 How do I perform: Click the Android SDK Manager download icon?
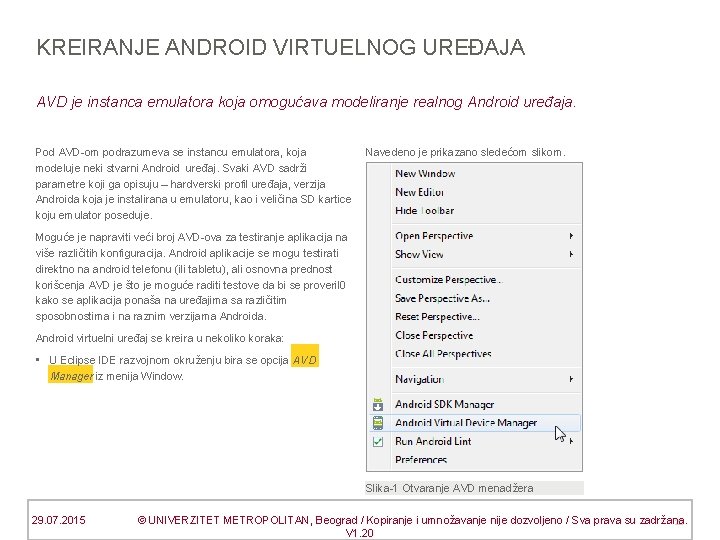(378, 405)
